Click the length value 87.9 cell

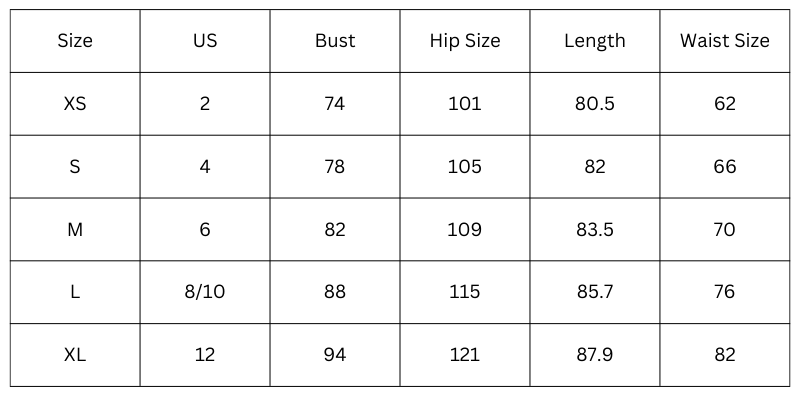(595, 355)
